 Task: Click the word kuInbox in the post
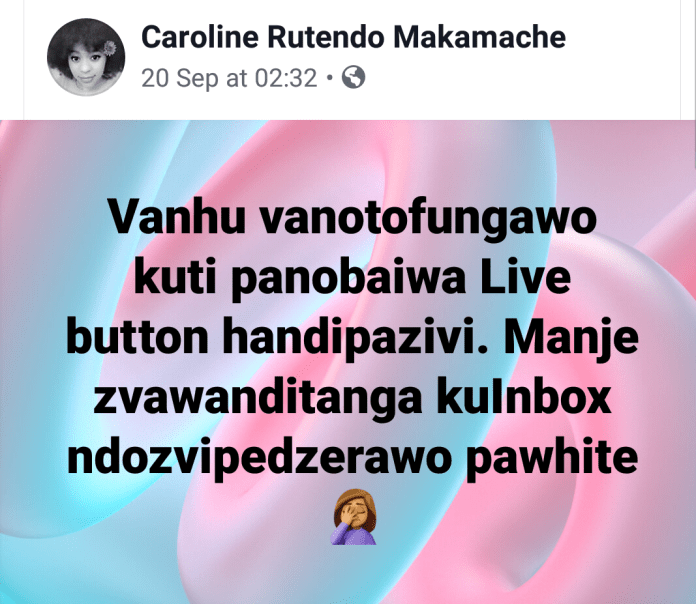tap(524, 396)
